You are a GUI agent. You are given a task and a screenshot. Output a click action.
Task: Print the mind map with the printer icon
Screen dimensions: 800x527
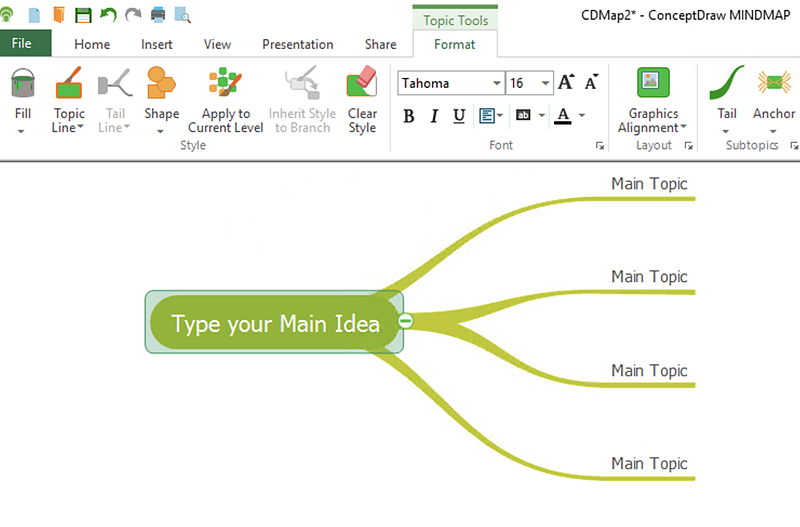coord(158,14)
